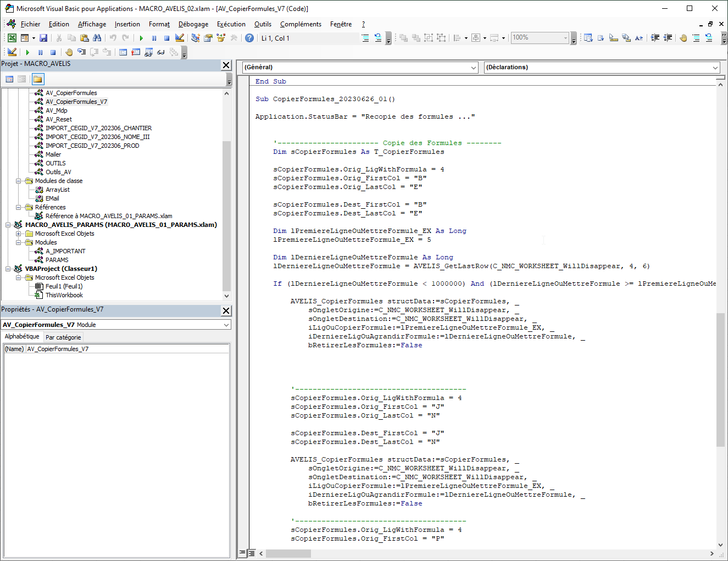Viewport: 728px width, 561px height.
Task: Click the List Constants icon
Action: point(601,38)
